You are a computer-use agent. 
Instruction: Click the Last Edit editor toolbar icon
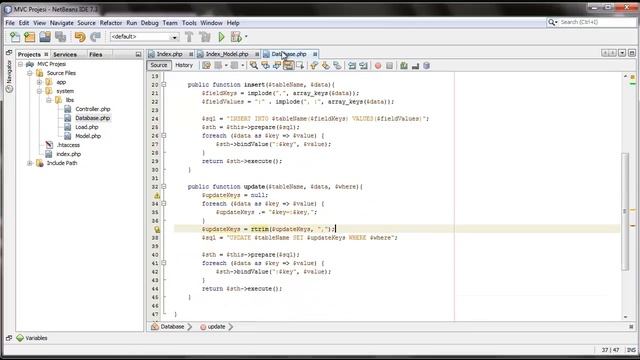(206, 65)
